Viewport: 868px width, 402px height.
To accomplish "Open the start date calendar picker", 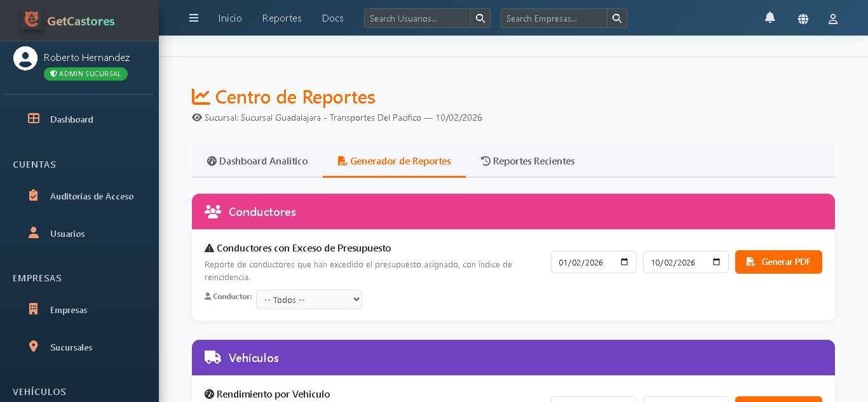I will pos(623,262).
